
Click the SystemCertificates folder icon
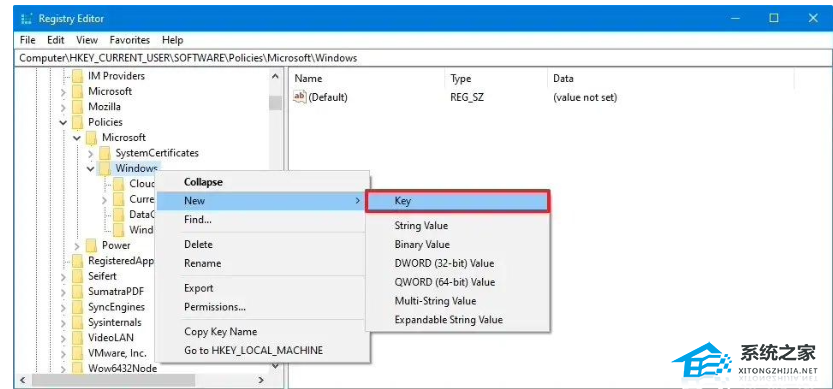tap(105, 153)
